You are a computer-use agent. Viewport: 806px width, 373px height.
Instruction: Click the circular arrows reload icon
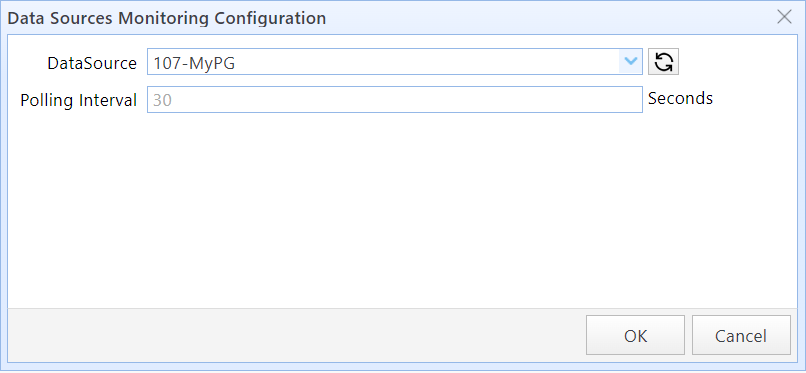click(663, 62)
